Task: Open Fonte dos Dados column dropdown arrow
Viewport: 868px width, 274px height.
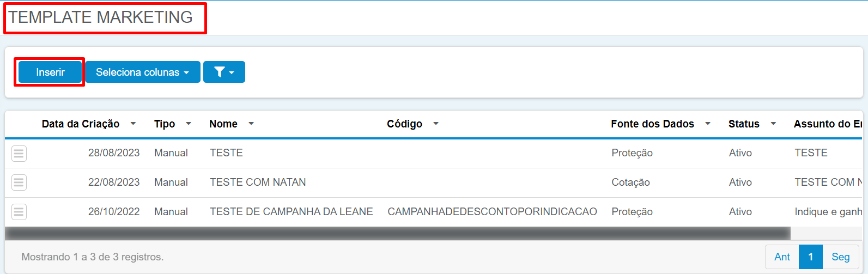Action: click(708, 124)
